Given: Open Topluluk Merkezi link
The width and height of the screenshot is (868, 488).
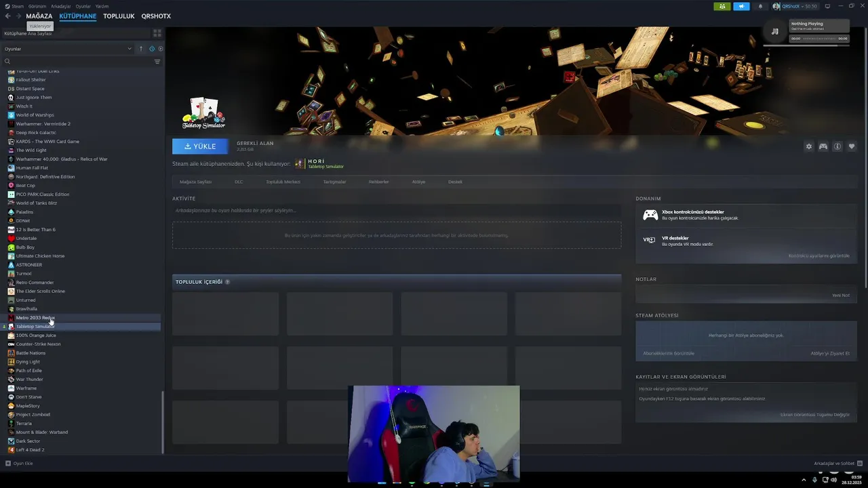Looking at the screenshot, I should pyautogui.click(x=283, y=182).
